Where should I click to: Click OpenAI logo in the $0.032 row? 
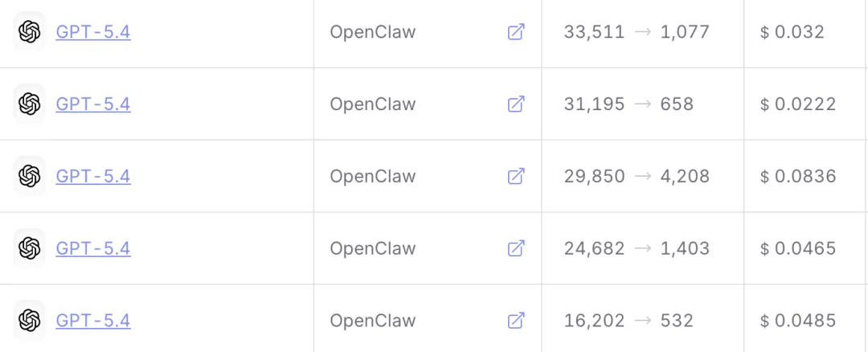(30, 31)
